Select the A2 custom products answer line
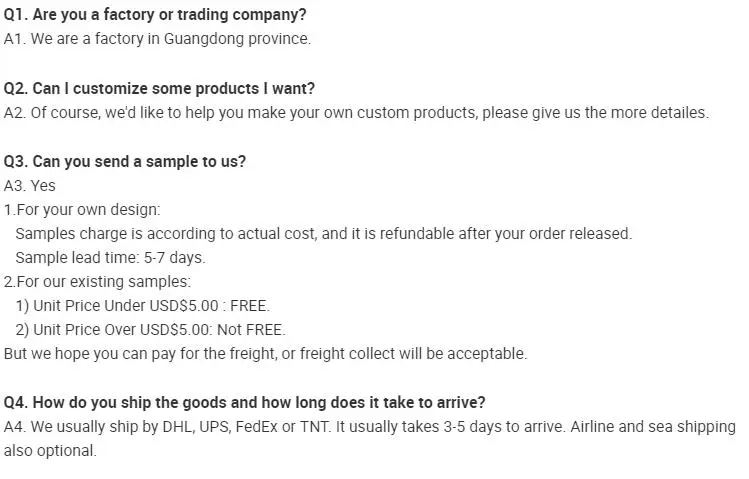749x479 pixels. coord(355,112)
